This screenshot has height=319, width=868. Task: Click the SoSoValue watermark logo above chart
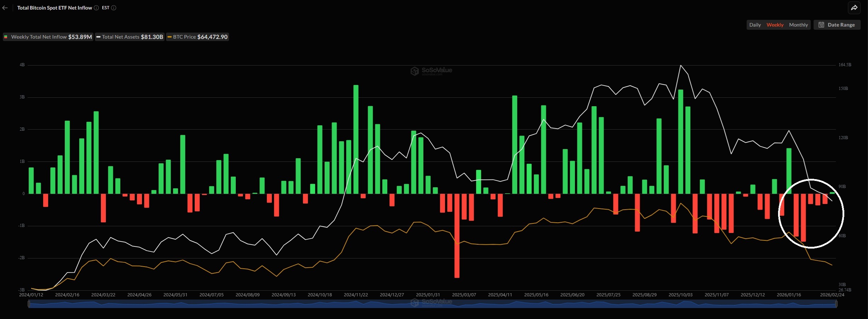[x=431, y=71]
